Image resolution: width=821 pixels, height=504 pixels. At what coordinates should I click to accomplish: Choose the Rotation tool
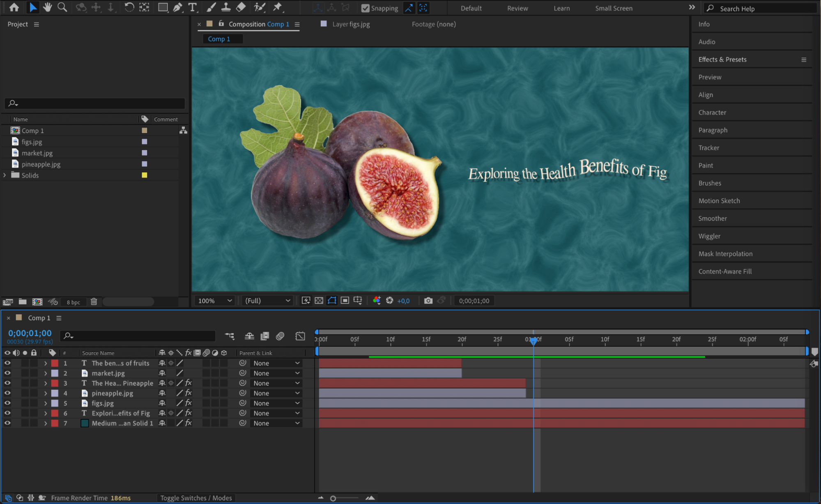[129, 7]
